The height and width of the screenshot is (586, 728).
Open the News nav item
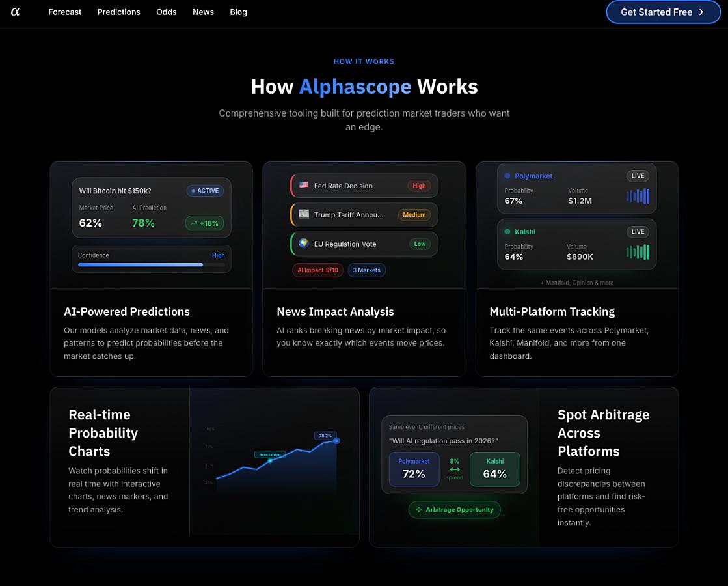click(204, 12)
